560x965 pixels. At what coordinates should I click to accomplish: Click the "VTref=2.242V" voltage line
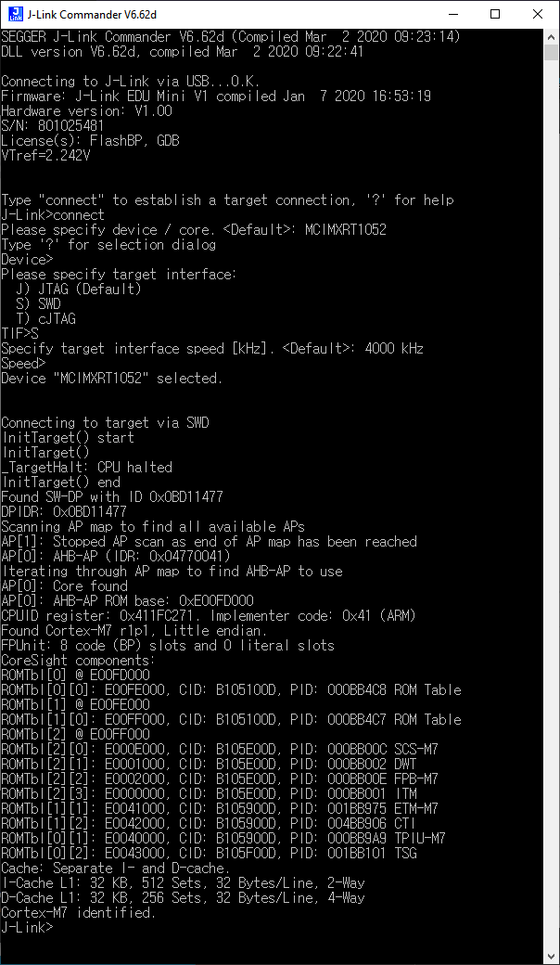pyautogui.click(x=45, y=156)
